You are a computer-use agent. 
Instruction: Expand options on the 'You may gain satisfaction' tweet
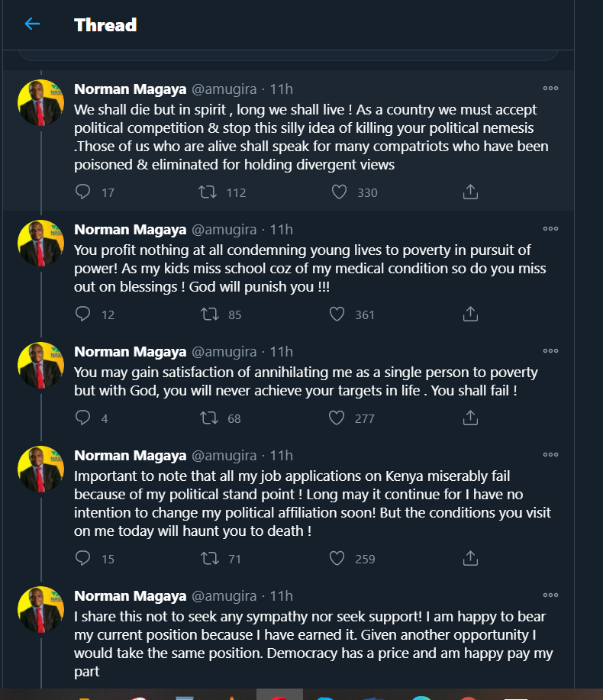[550, 351]
